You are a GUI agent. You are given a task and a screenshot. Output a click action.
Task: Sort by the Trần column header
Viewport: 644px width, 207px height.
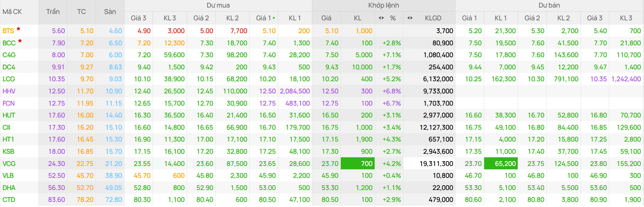click(x=53, y=12)
